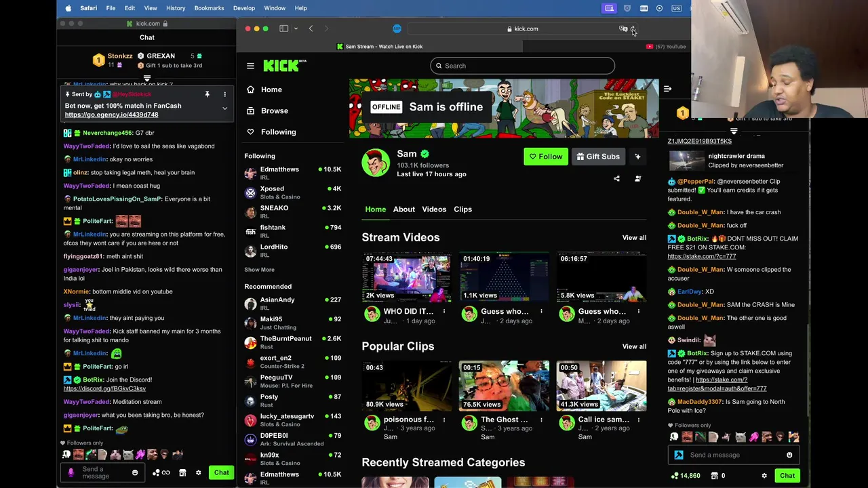Open Following in the Kick sidebar

point(278,132)
